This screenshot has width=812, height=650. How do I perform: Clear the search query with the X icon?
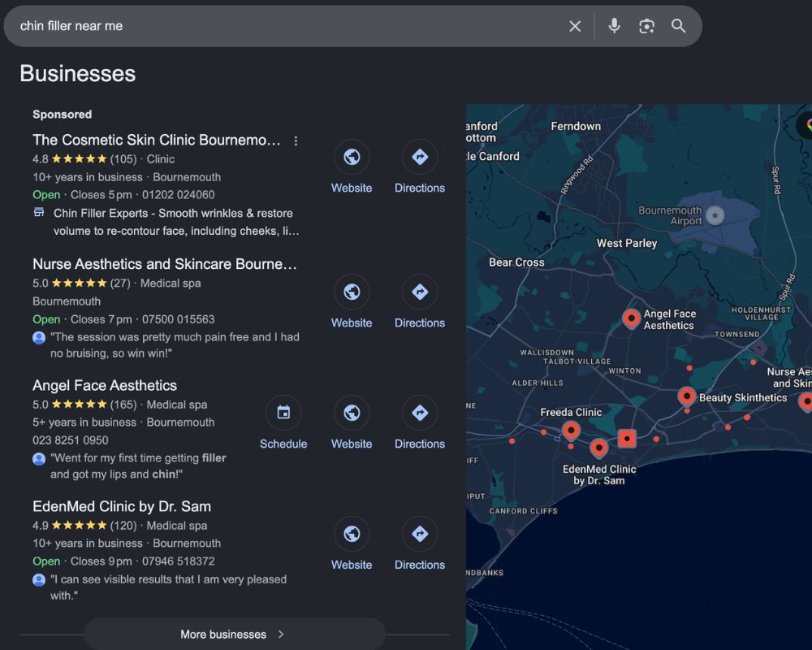coord(575,26)
